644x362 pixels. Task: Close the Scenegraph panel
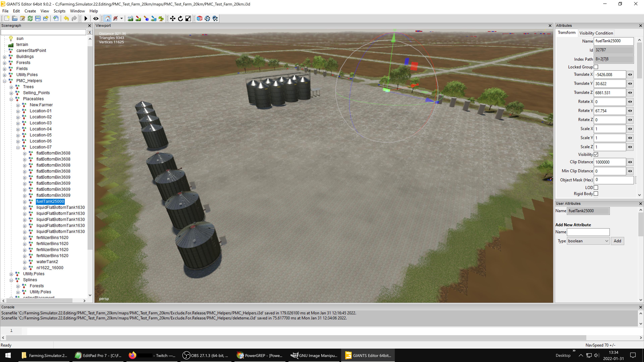(90, 26)
